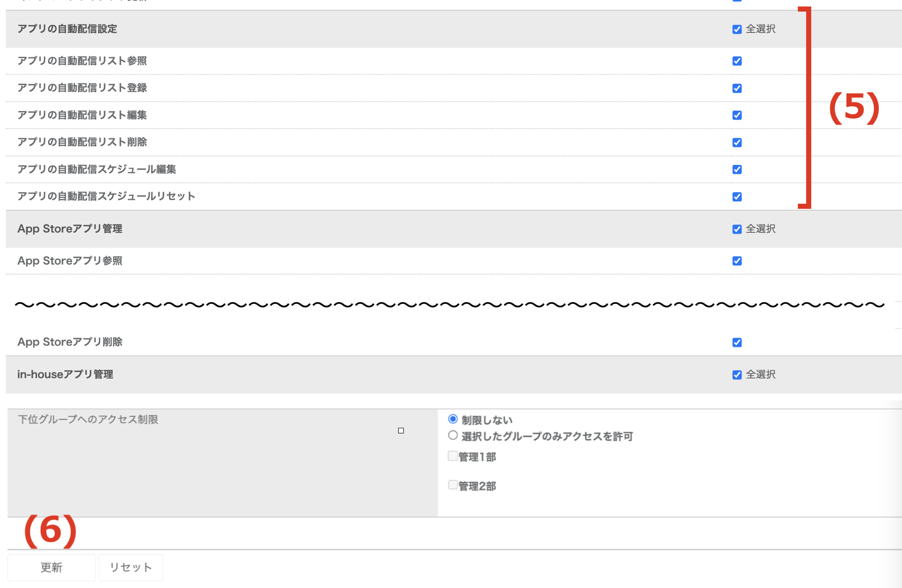Toggle 全選択 for アプリの自動配信設定
Image resolution: width=902 pixels, height=588 pixels.
click(x=737, y=29)
